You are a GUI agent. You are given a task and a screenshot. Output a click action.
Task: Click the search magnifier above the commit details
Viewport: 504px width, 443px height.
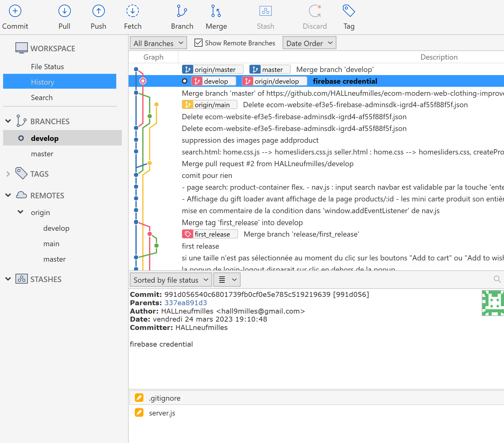pyautogui.click(x=497, y=279)
